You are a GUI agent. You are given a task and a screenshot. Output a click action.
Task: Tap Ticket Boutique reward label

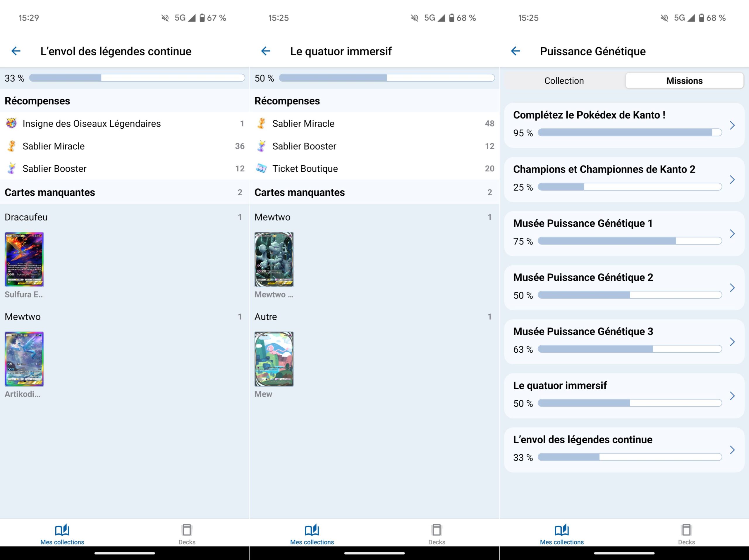(305, 168)
